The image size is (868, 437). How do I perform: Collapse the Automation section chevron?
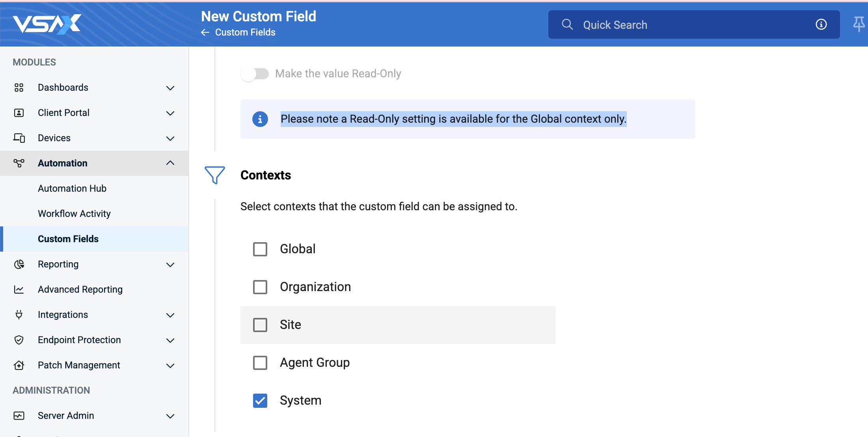pyautogui.click(x=170, y=162)
